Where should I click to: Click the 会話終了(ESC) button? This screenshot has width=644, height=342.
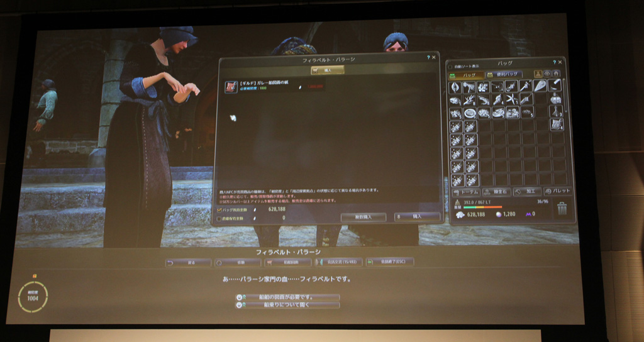tap(390, 262)
